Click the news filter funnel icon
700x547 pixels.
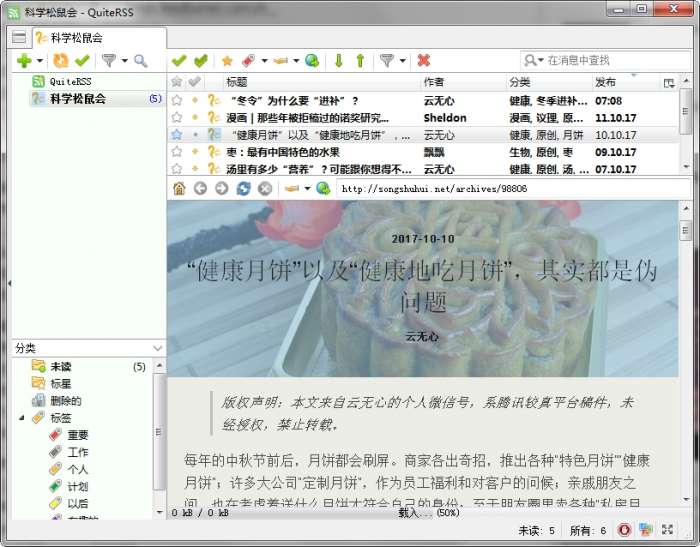tap(387, 60)
